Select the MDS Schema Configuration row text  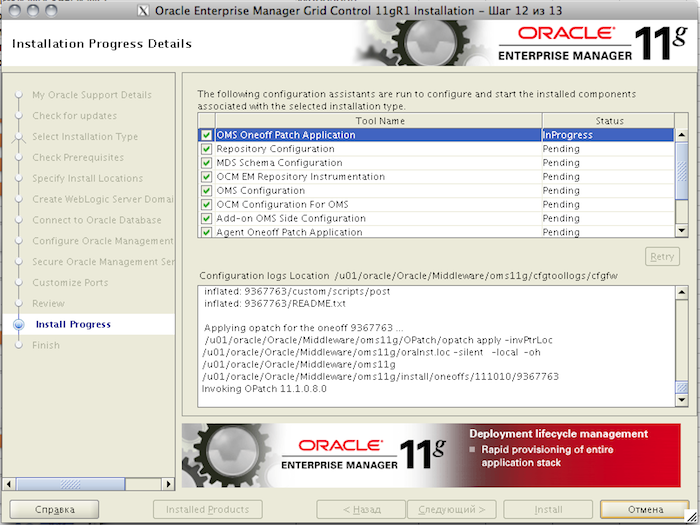pos(279,162)
